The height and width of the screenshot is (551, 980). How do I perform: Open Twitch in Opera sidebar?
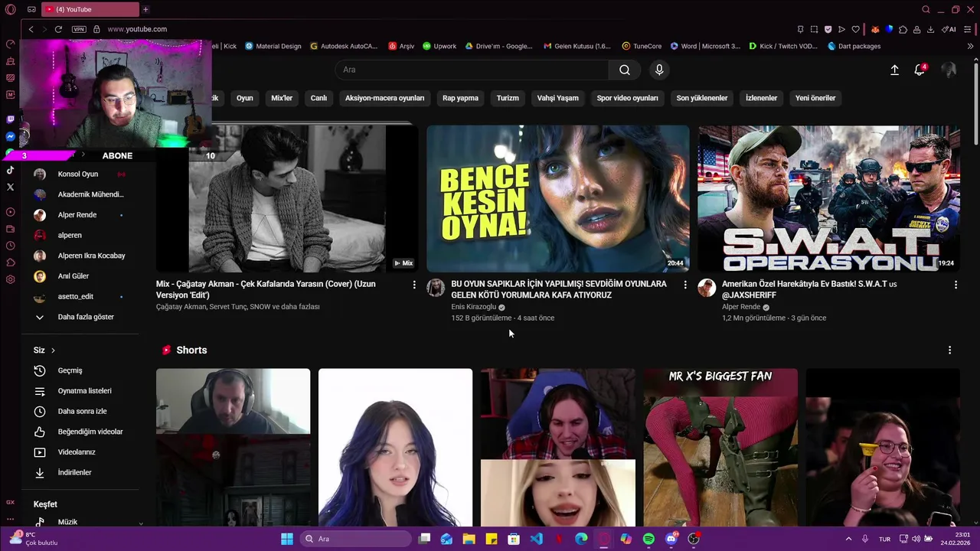pos(10,119)
